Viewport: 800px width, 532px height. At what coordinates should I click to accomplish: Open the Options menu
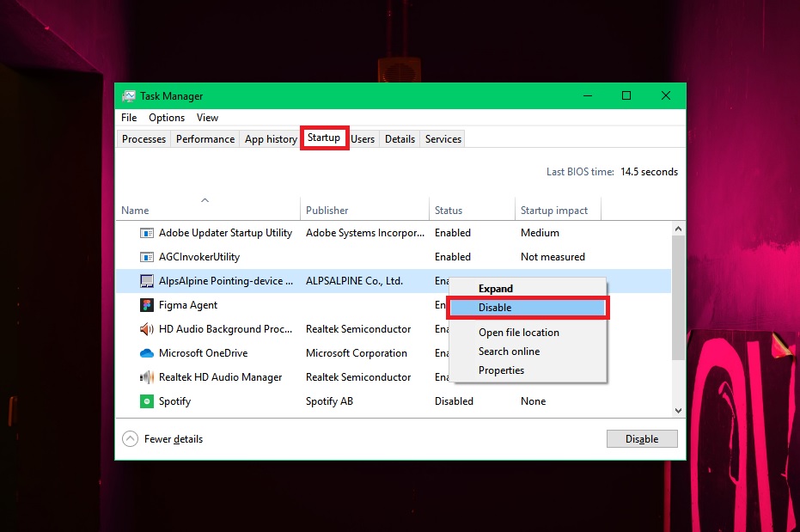pyautogui.click(x=167, y=118)
